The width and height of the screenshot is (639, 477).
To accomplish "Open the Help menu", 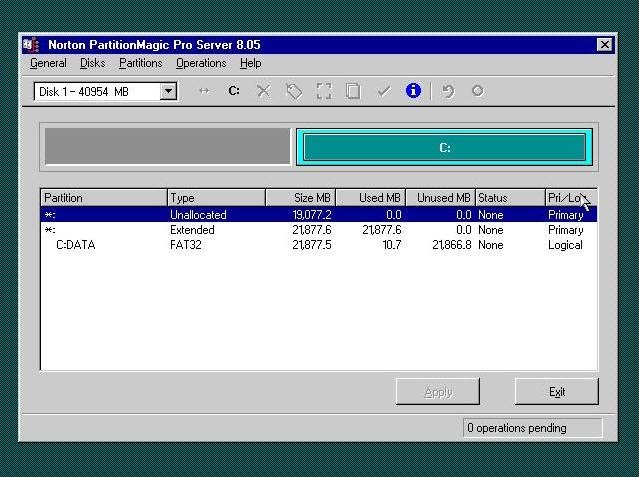I will click(x=250, y=63).
